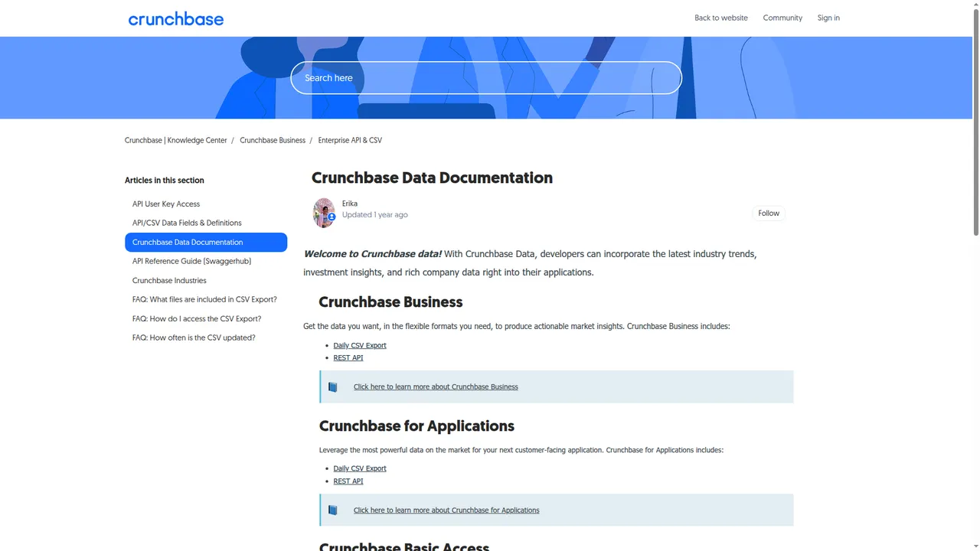This screenshot has width=980, height=551.
Task: Select API/CSV Data Fields & Definitions article
Action: click(x=187, y=223)
